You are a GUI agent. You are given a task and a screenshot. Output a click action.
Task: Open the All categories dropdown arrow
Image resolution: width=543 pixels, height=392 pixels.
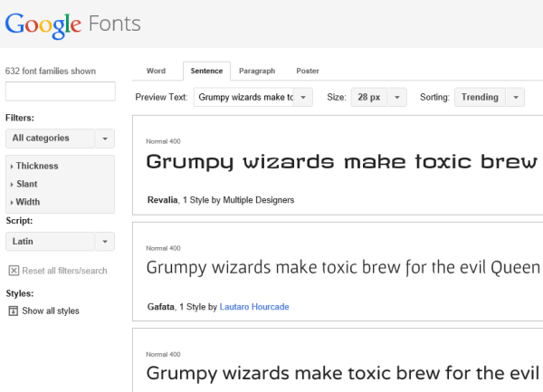coord(105,139)
